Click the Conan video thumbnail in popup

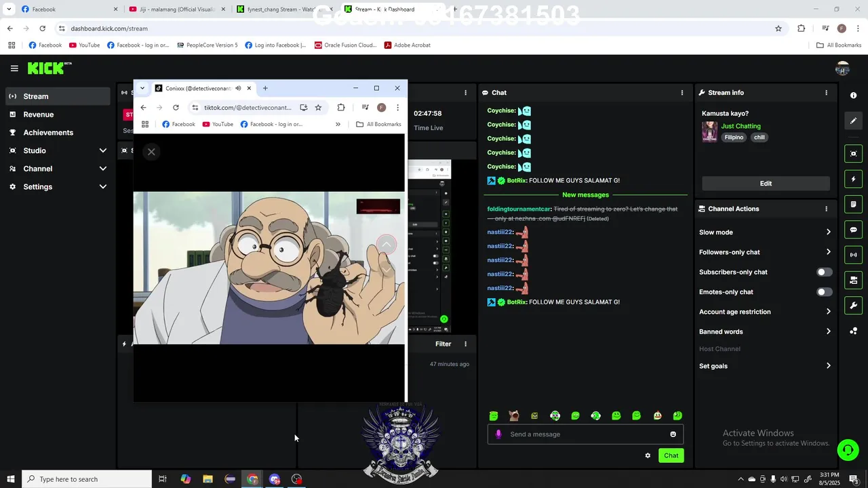point(269,268)
